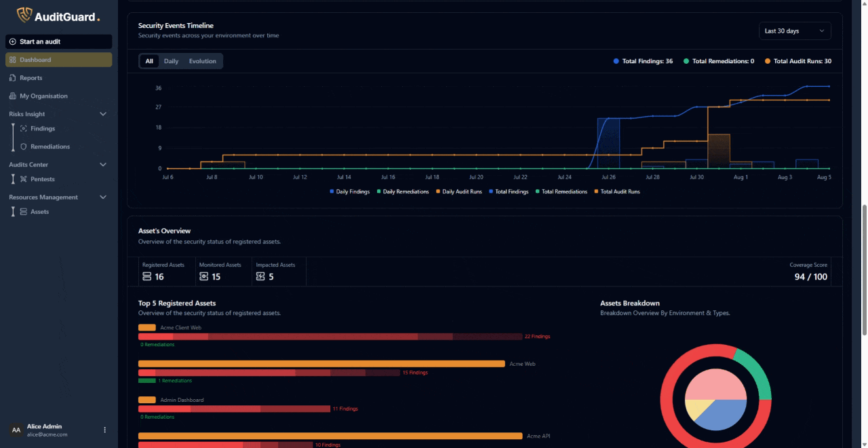Viewport: 868px width, 448px height.
Task: Click the 'Total Findings: 36' indicator
Action: tap(643, 61)
